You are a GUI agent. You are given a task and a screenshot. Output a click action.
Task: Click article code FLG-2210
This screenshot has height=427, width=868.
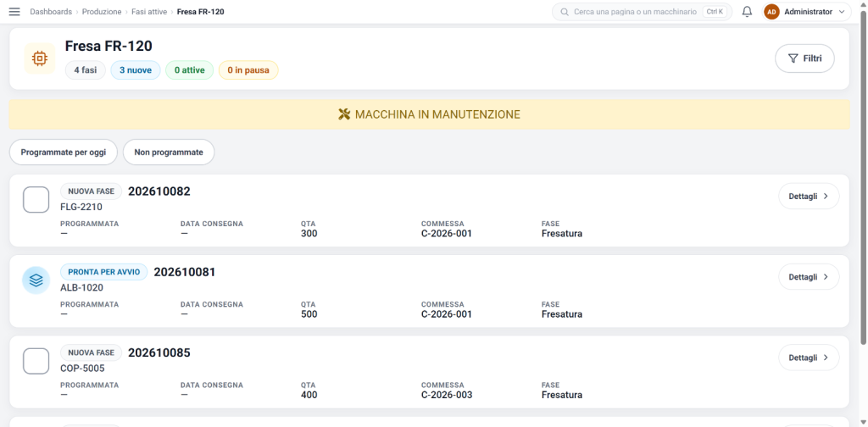click(x=81, y=207)
